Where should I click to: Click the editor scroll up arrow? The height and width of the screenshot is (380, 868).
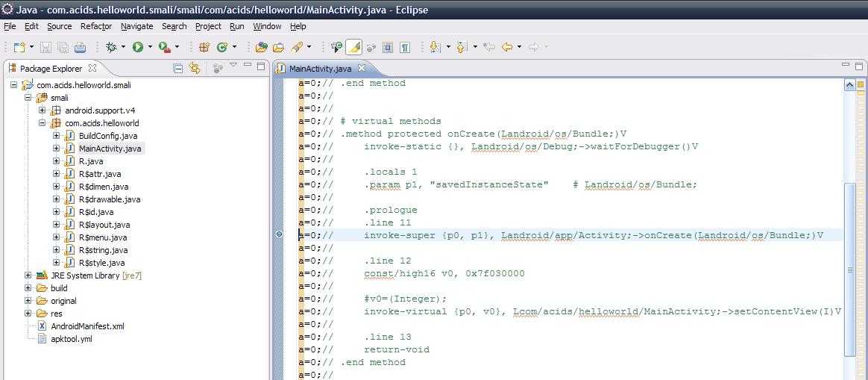click(x=850, y=85)
